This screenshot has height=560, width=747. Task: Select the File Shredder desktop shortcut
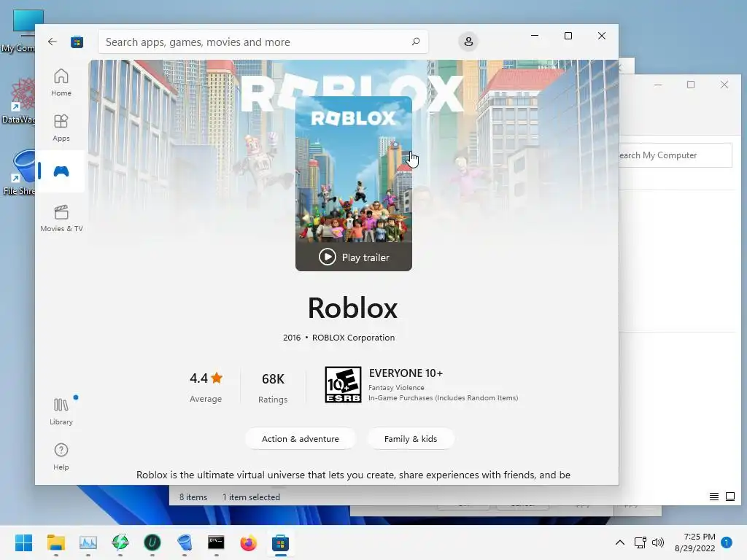click(19, 172)
